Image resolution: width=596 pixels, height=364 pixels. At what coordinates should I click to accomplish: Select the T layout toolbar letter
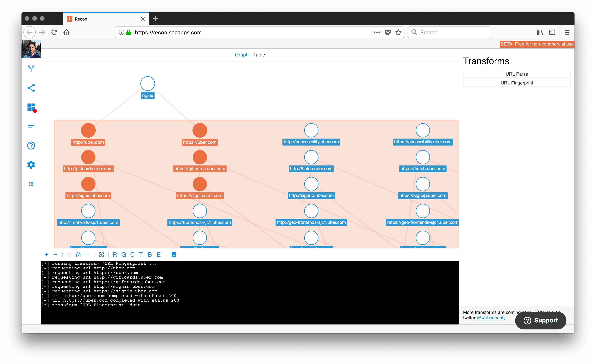(141, 254)
